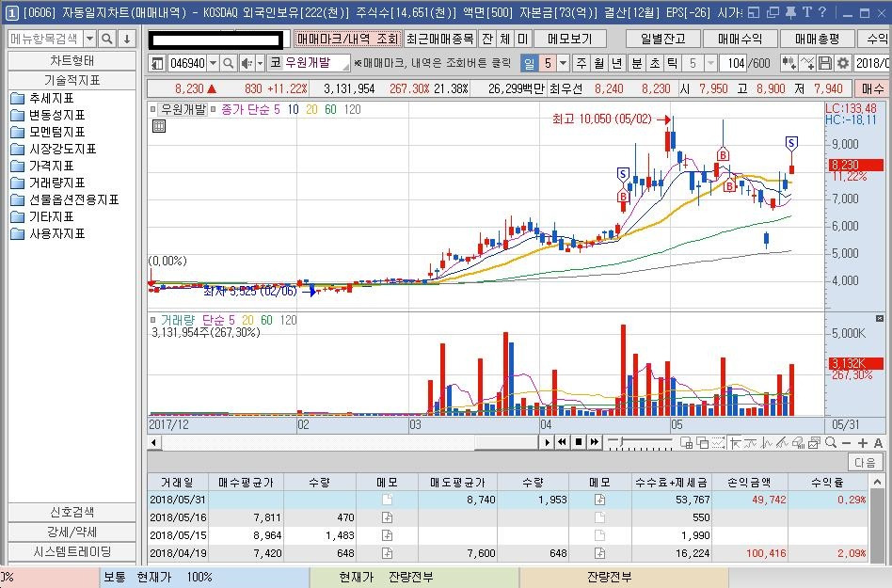
Task: Click the menu search magnifier icon
Action: pyautogui.click(x=106, y=39)
